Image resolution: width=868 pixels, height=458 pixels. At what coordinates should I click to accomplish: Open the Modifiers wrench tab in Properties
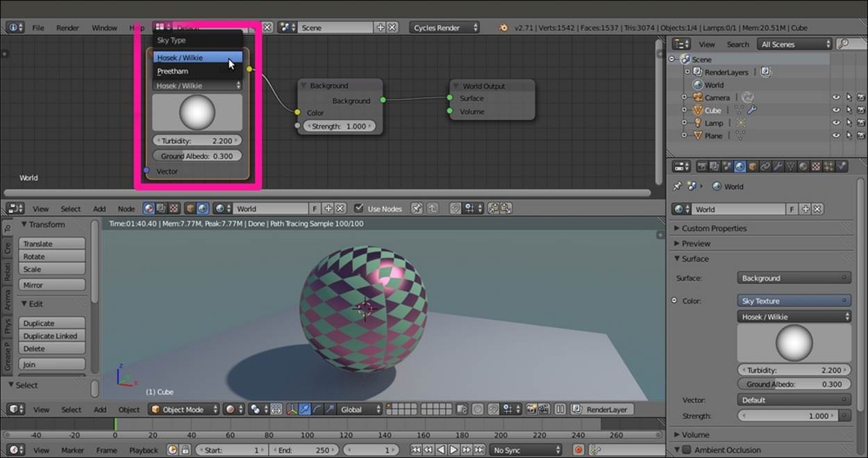tap(778, 167)
